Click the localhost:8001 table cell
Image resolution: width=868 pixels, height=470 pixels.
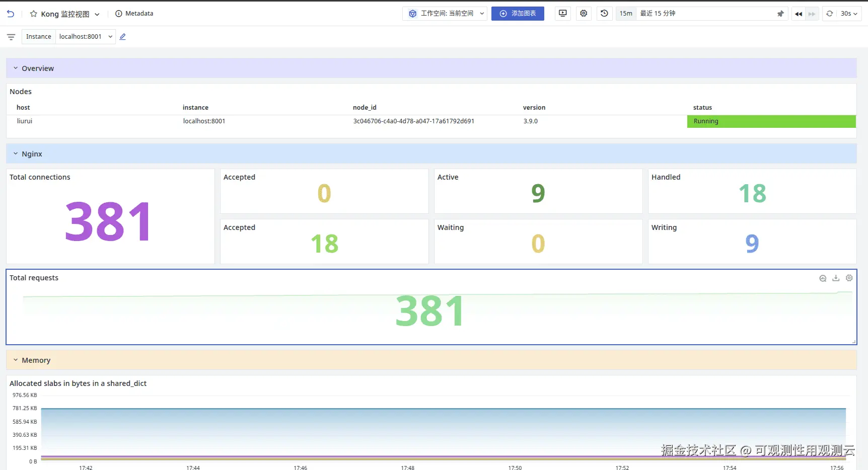point(204,121)
